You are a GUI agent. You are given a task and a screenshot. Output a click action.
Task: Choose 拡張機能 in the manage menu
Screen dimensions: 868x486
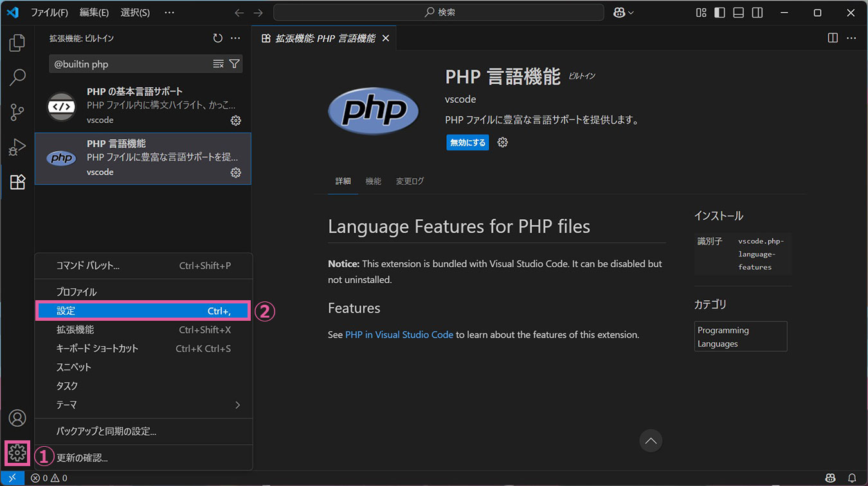(143, 330)
